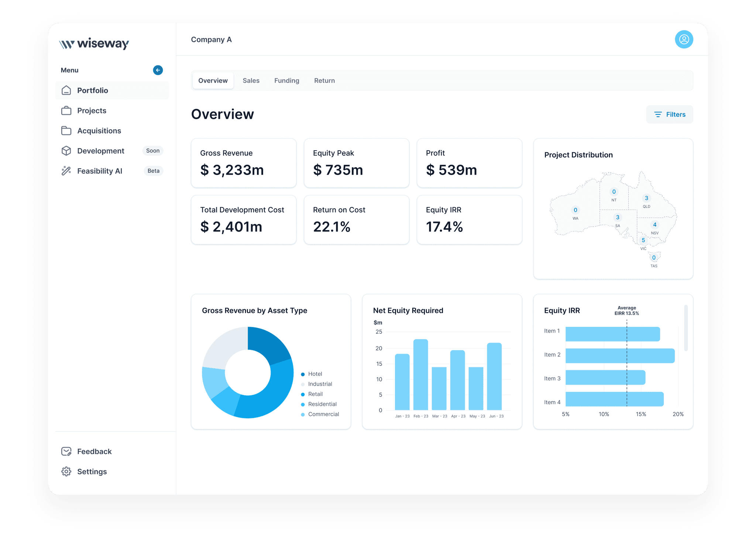Click the SA marker showing 3
756x542 pixels.
click(x=618, y=217)
